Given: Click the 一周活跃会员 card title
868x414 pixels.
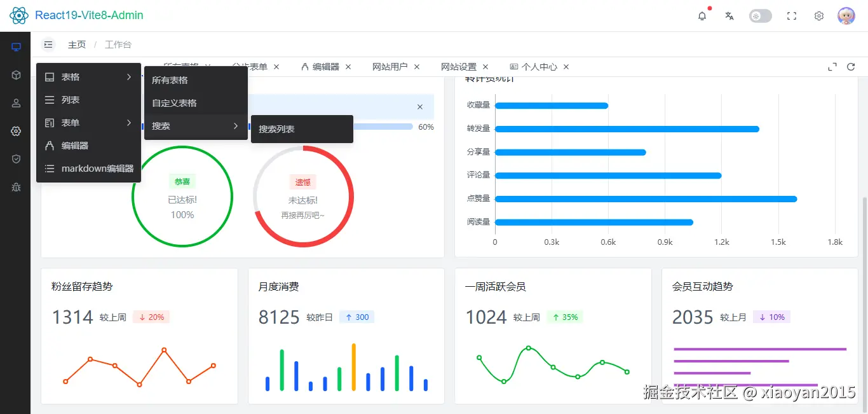Looking at the screenshot, I should coord(496,287).
